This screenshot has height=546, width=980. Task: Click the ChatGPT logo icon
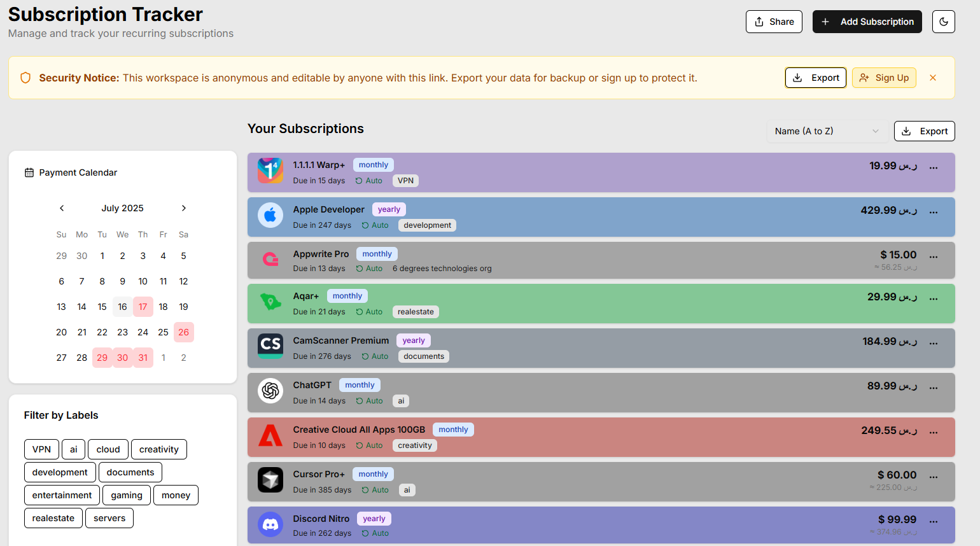coord(270,391)
